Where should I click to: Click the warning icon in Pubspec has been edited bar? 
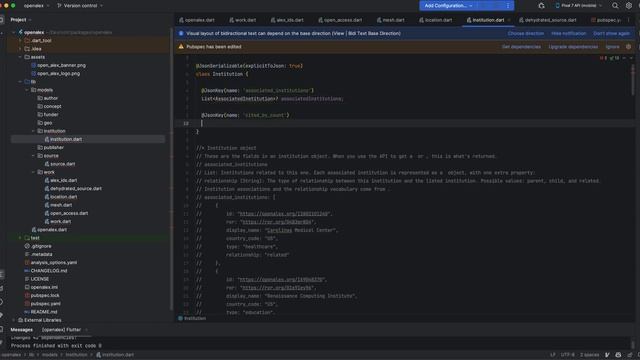(181, 47)
